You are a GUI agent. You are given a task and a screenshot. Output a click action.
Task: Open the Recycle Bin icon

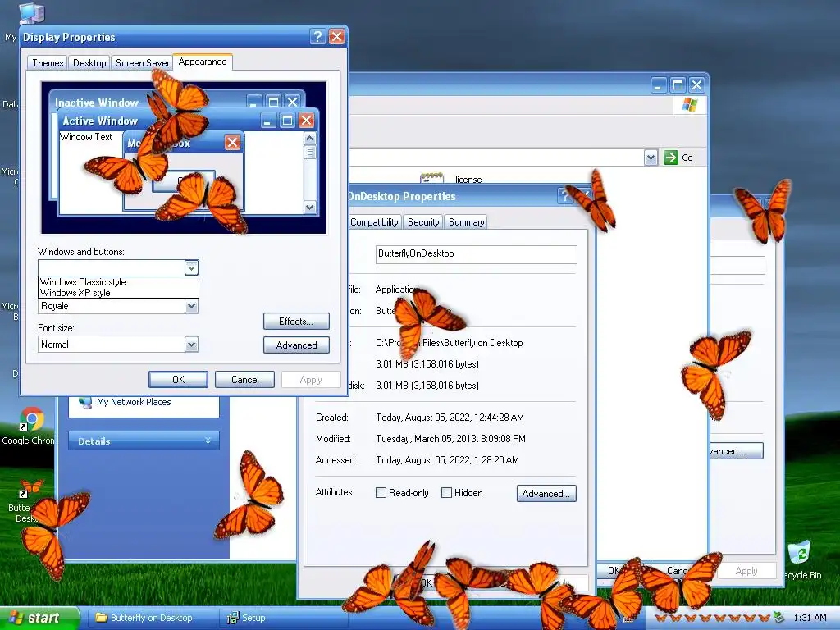pos(799,552)
